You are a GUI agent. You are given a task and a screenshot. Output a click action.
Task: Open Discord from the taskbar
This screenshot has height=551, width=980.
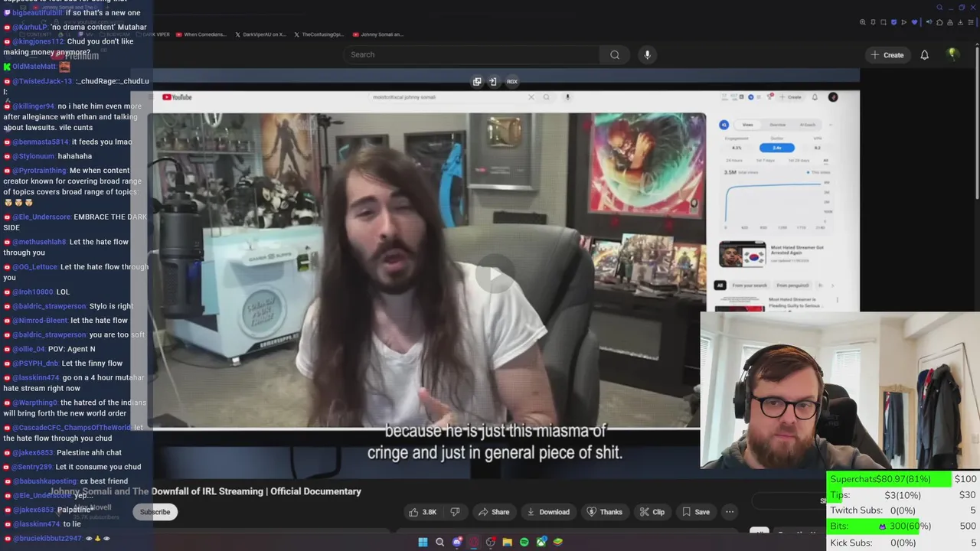[457, 542]
